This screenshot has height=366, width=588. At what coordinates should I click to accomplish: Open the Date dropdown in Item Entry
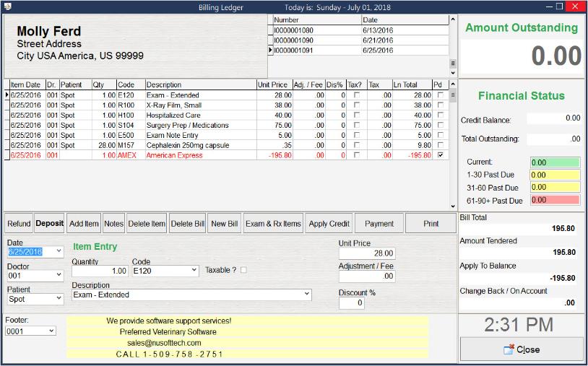coord(58,252)
